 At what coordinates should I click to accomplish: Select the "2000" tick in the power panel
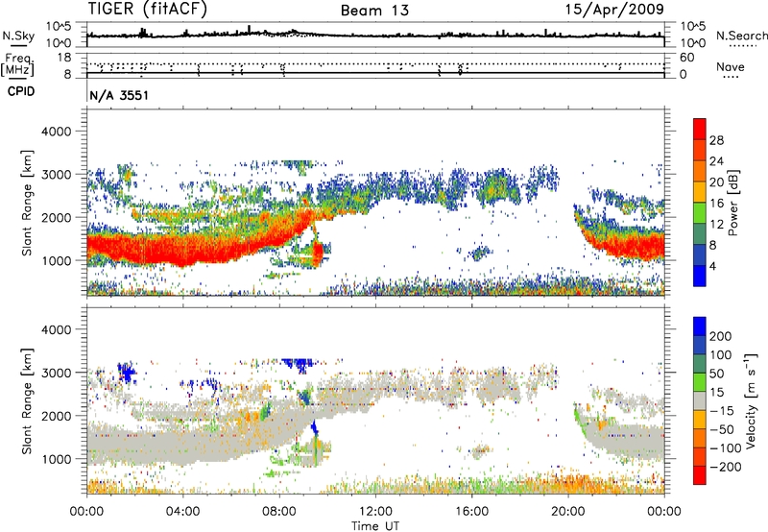click(x=56, y=217)
